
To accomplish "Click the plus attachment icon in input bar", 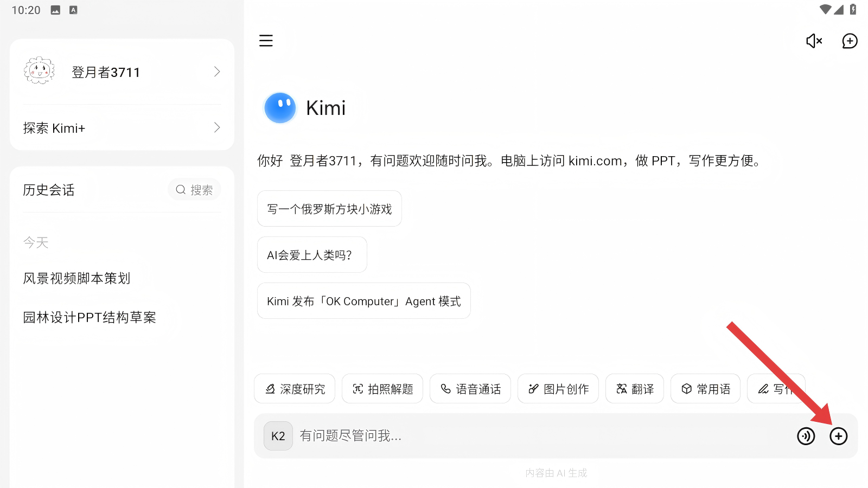I will [x=838, y=436].
